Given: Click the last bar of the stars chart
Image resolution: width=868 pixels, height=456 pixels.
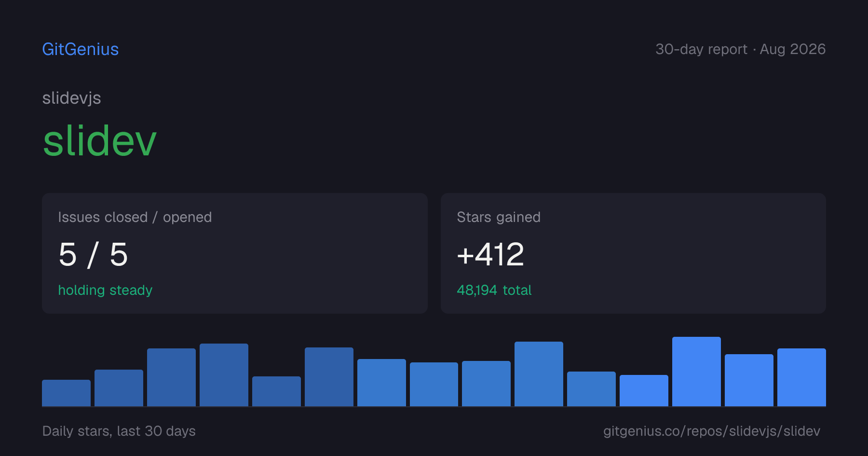Looking at the screenshot, I should (801, 377).
